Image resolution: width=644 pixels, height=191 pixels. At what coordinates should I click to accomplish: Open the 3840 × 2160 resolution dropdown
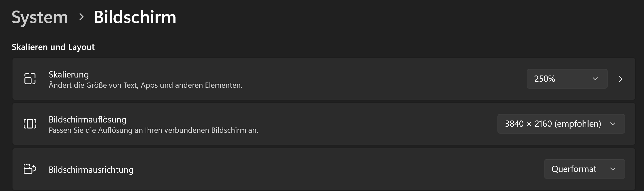[561, 124]
